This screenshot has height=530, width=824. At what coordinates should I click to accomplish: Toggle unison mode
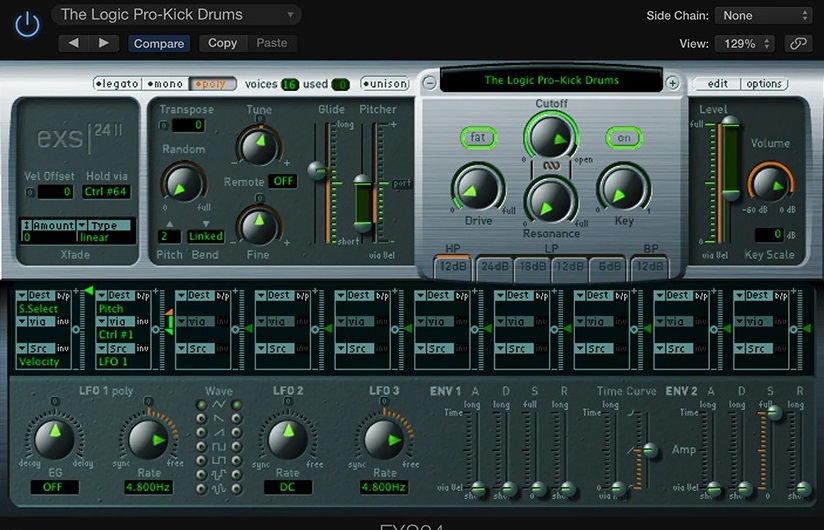click(x=385, y=84)
